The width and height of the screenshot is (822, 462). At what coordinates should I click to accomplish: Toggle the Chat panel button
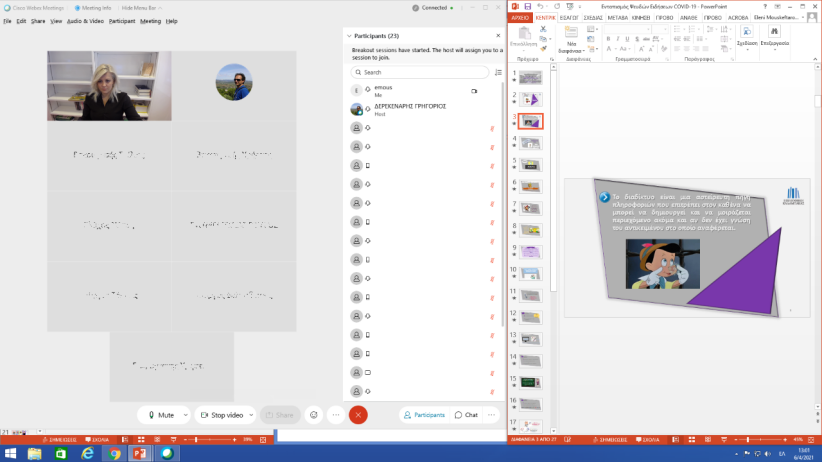(466, 415)
